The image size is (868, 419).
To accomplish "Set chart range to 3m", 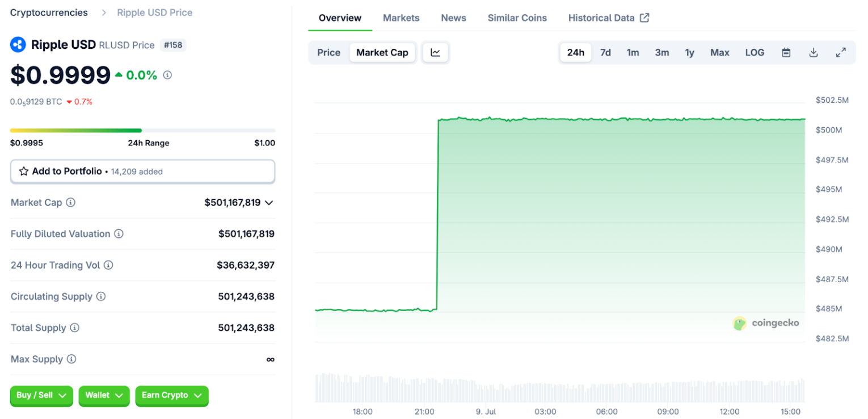I will point(662,53).
